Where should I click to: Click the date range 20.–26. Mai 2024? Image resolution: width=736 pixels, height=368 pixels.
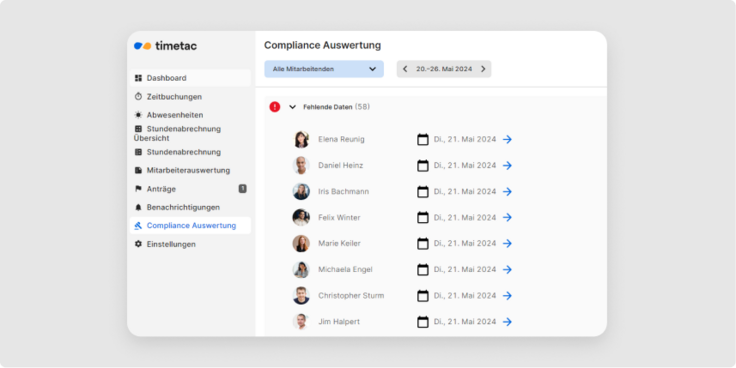coord(444,69)
